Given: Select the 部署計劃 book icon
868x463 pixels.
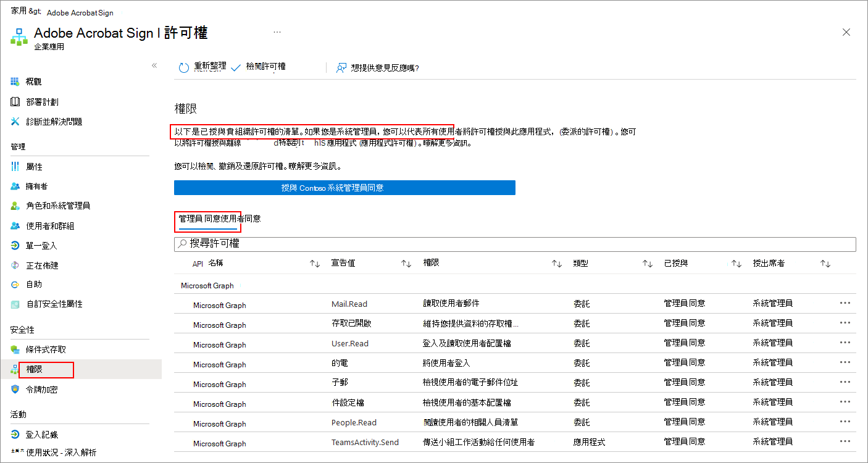Looking at the screenshot, I should point(15,102).
